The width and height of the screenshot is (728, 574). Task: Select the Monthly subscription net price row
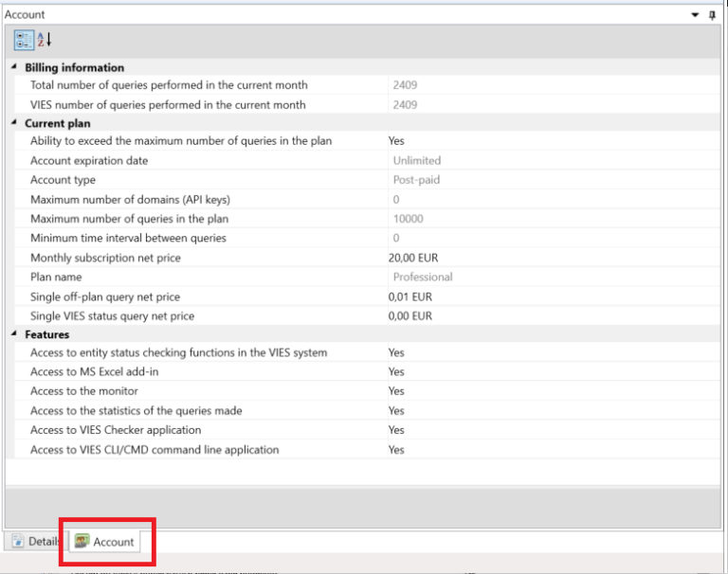point(105,258)
